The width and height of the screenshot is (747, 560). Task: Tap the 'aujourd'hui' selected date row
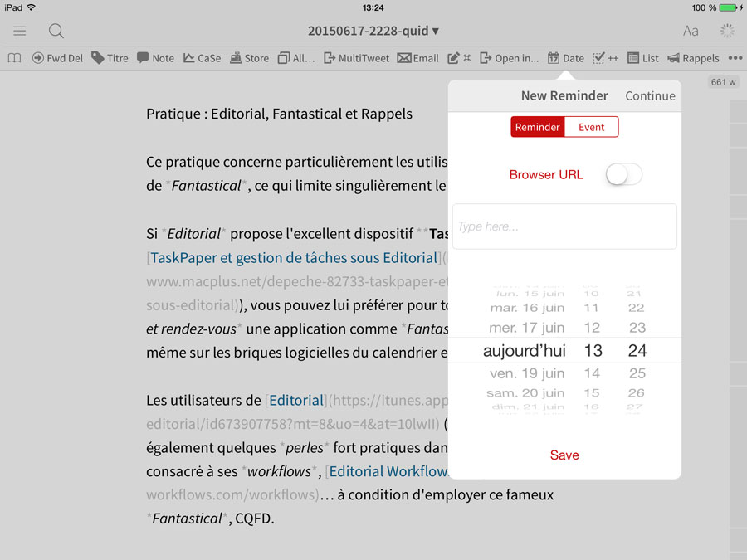[x=525, y=350]
